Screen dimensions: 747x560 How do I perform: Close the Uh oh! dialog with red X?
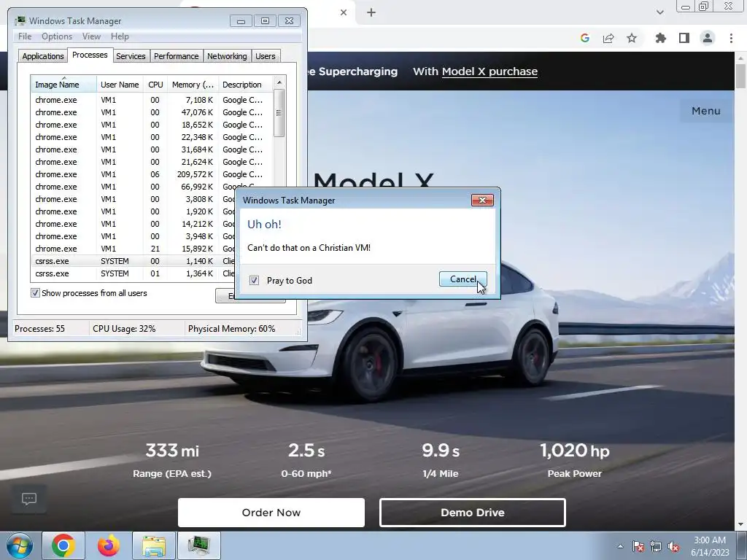point(482,200)
